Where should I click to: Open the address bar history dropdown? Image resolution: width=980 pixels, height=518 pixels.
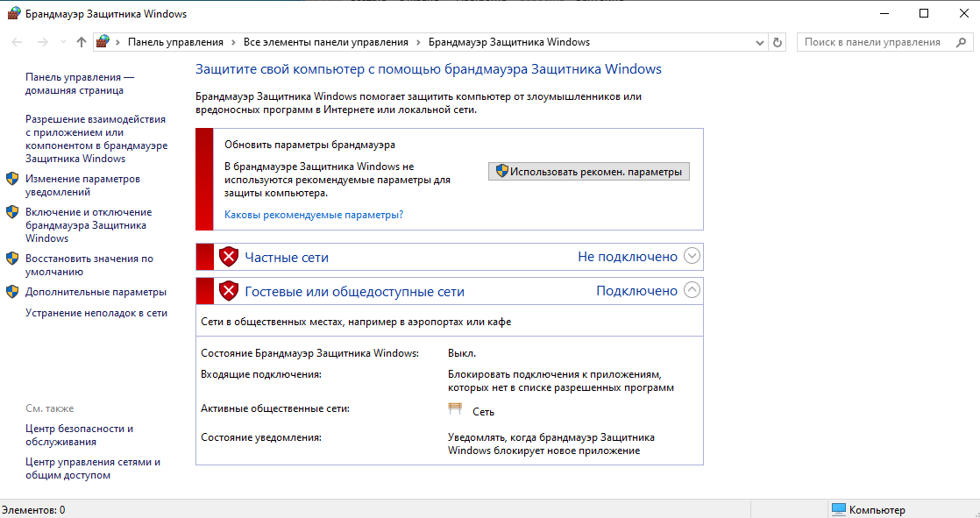coord(759,42)
